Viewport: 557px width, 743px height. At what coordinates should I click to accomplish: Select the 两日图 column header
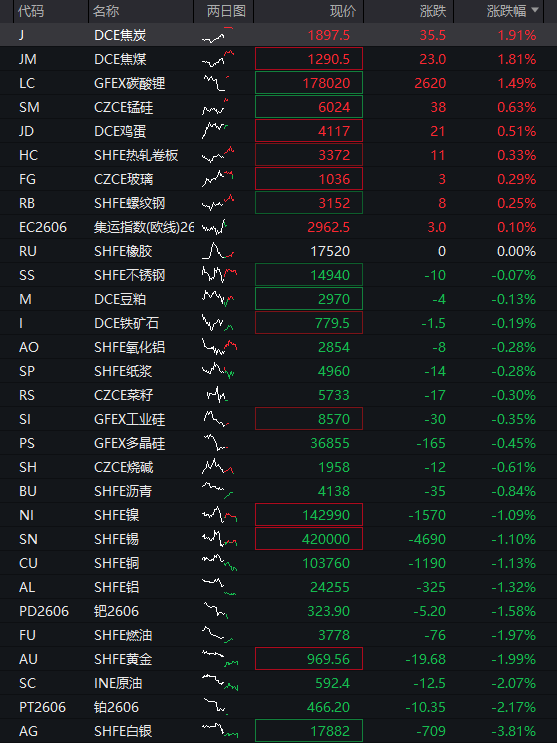(x=226, y=11)
